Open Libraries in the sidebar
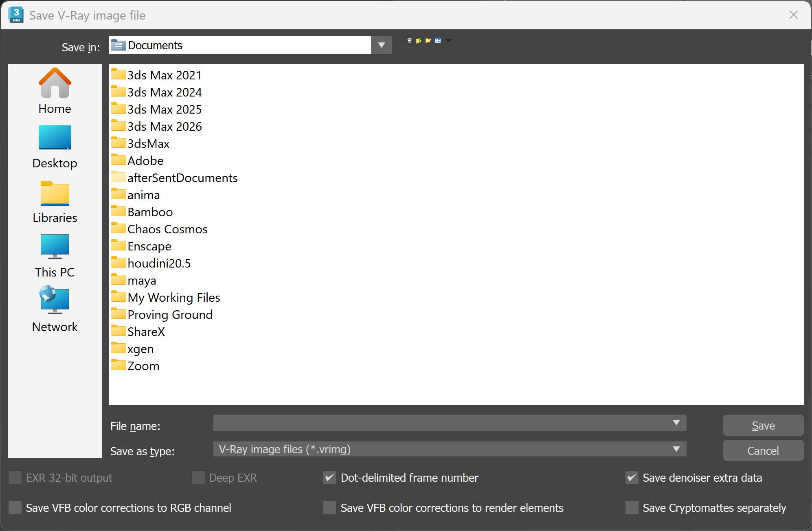 pos(55,202)
